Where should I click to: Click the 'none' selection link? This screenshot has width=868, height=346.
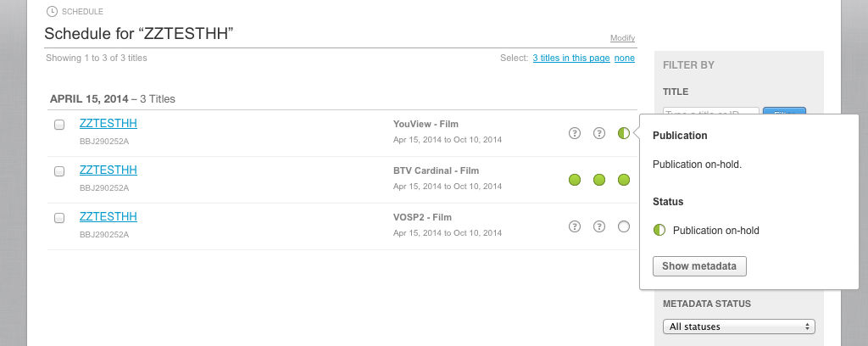625,58
